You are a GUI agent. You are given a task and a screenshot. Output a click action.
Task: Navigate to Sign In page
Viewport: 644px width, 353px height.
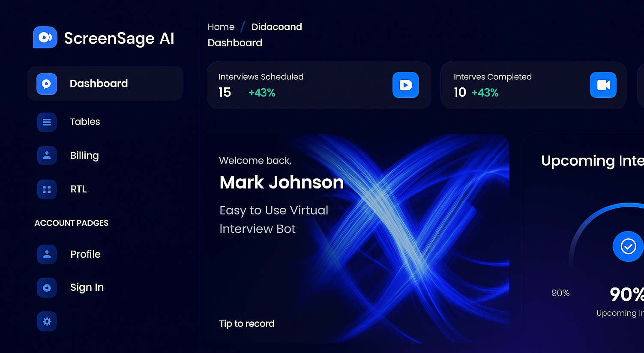(87, 287)
